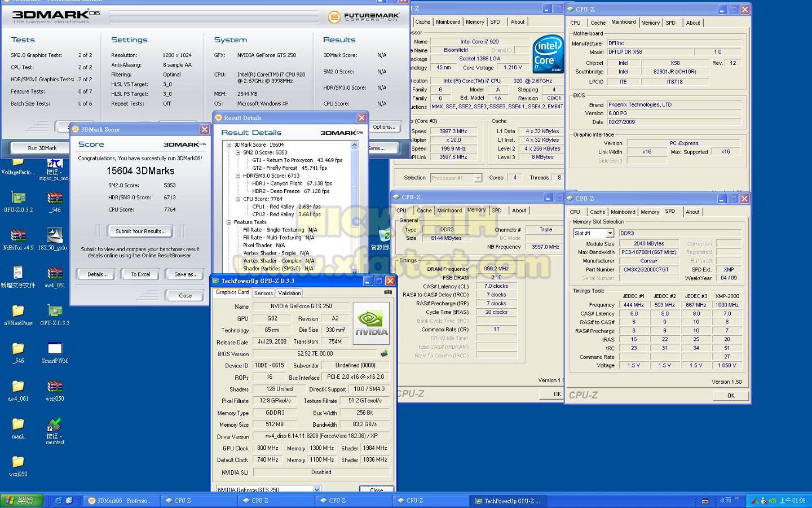
Task: Click the Details button in 3DMark Score
Action: coord(97,274)
